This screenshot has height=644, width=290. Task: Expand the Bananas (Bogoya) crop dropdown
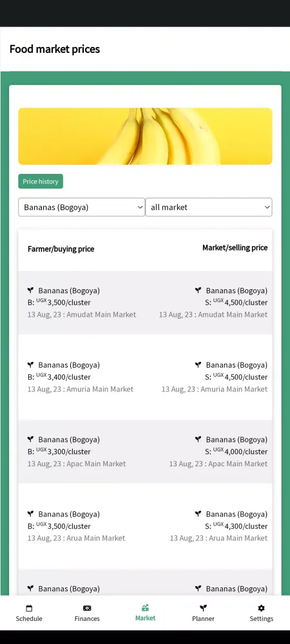coord(81,207)
